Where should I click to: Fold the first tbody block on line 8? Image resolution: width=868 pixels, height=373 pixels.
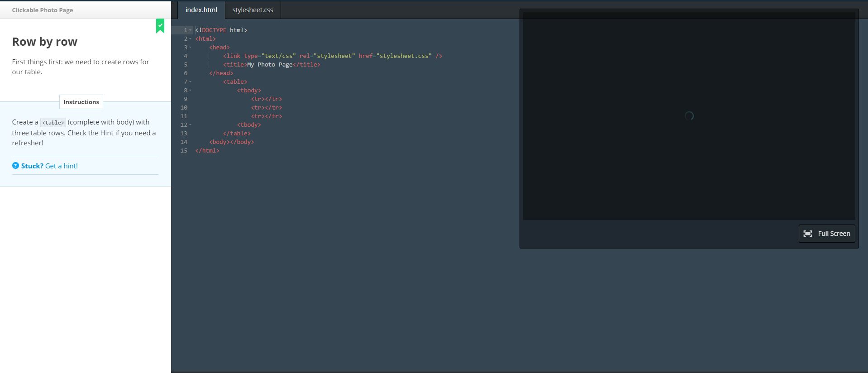(x=191, y=91)
